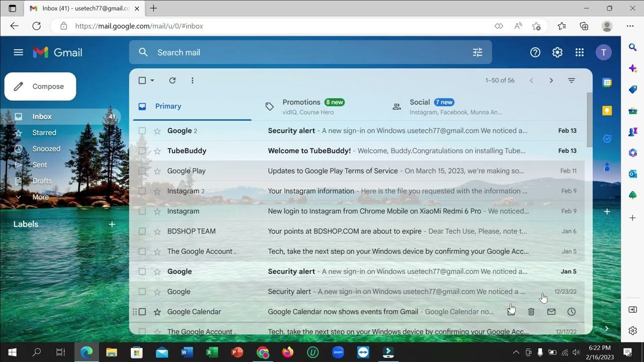
Task: Open Google Tasks side panel icon
Action: click(607, 139)
